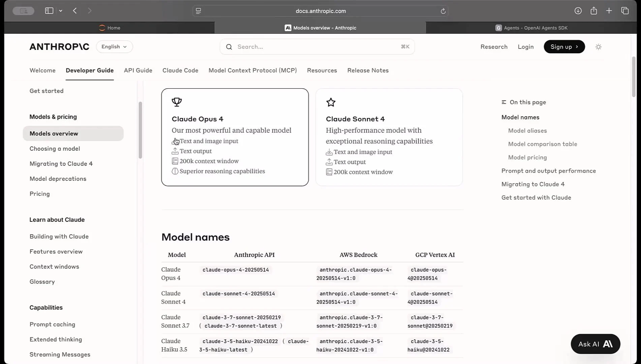The width and height of the screenshot is (641, 364).
Task: Open a new tab with plus icon
Action: click(609, 11)
